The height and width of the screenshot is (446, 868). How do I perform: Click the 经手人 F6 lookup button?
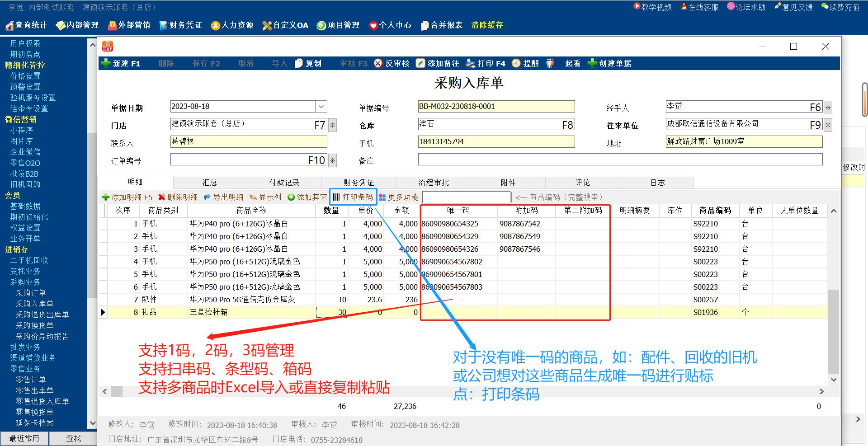[x=828, y=108]
